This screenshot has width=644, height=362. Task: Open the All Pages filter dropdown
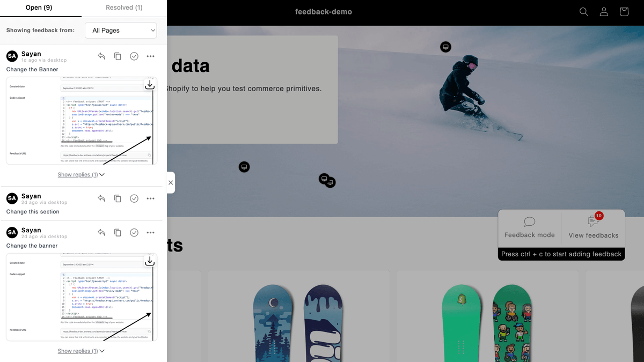(121, 30)
